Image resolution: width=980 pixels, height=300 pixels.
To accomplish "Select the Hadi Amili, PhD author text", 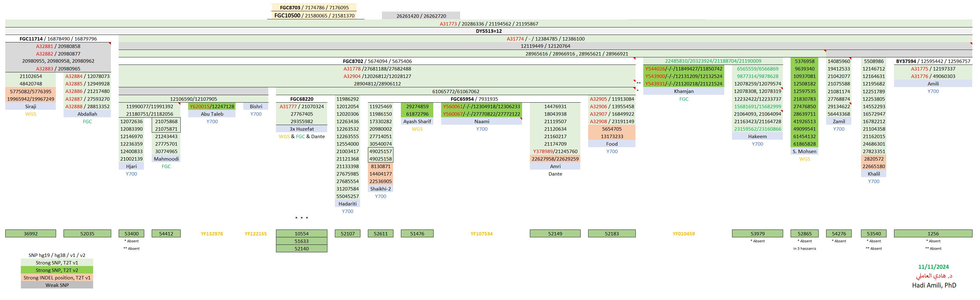I will (x=934, y=285).
